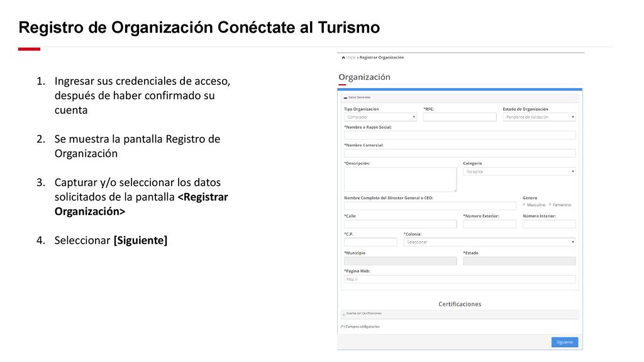Click the 'Organización' form heading

tap(364, 77)
